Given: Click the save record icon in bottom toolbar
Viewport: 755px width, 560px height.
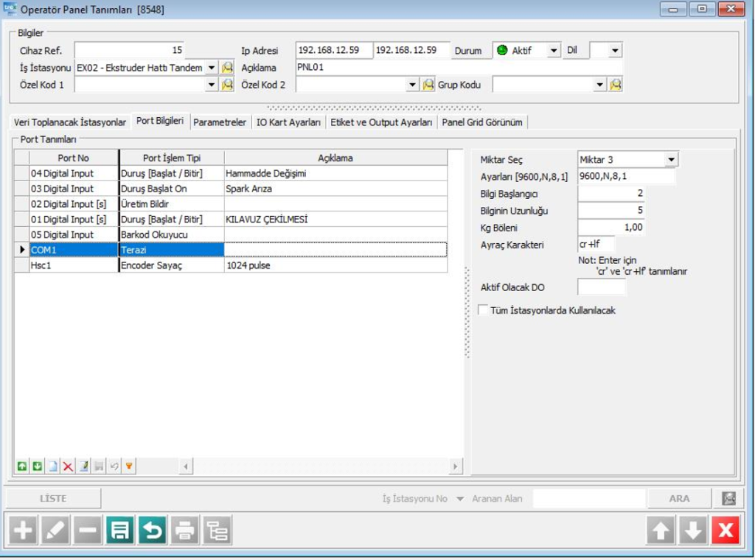Looking at the screenshot, I should (120, 531).
